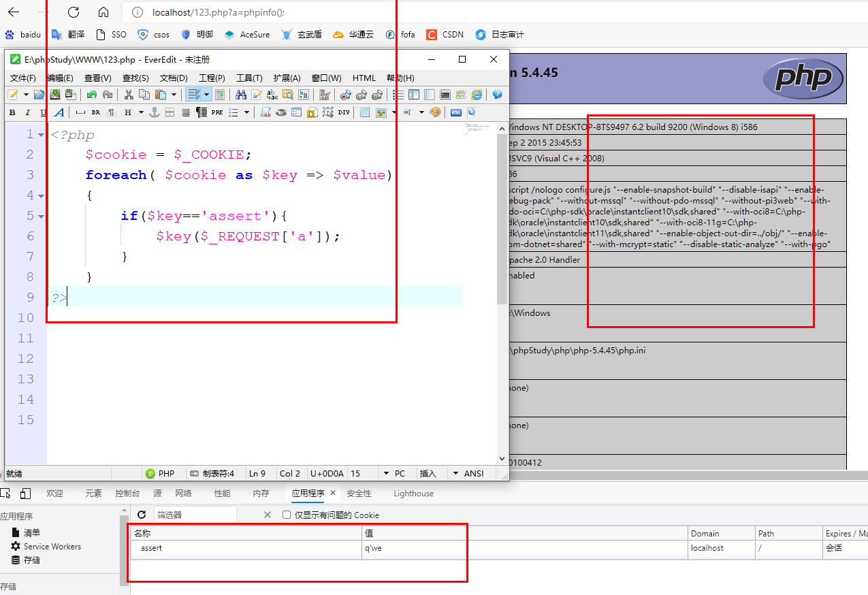This screenshot has width=868, height=595.
Task: Open the 窗口(W) menu
Action: (x=326, y=78)
